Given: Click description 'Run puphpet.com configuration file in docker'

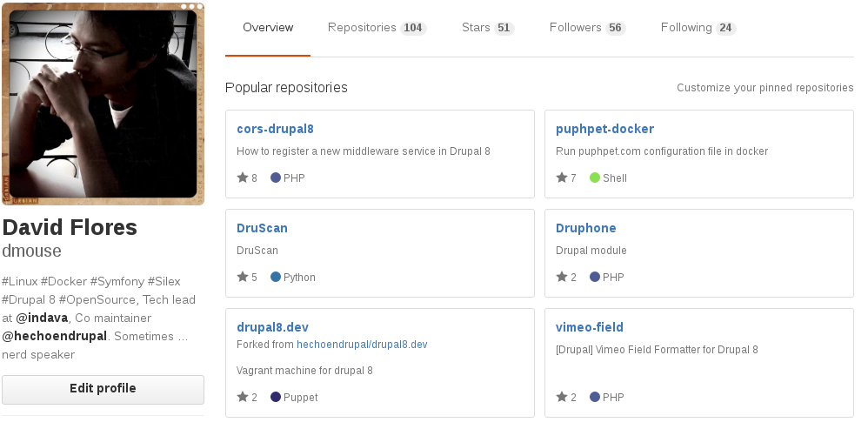Looking at the screenshot, I should coord(662,151).
